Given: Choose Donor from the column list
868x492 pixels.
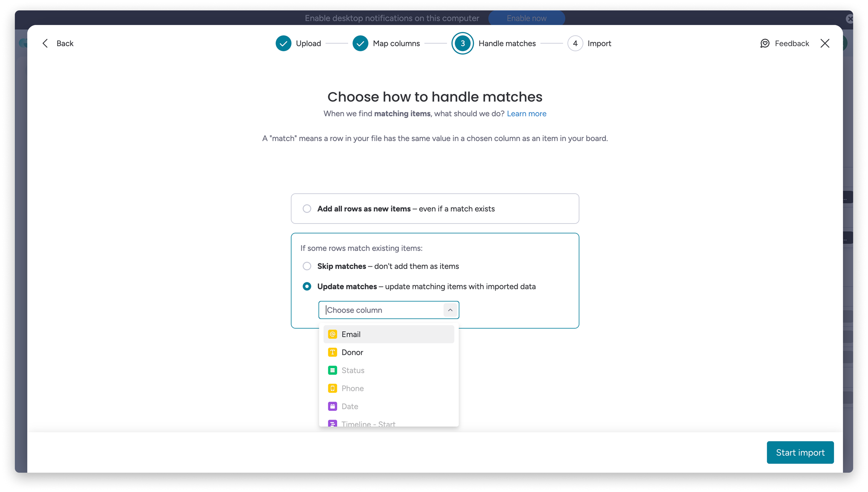Looking at the screenshot, I should [x=389, y=352].
